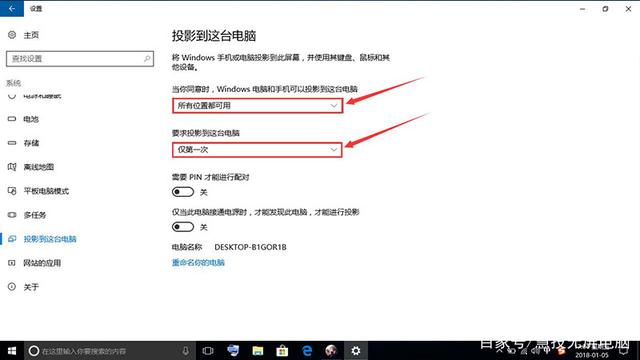Open the 所有位置都可用 dropdown

(257, 106)
